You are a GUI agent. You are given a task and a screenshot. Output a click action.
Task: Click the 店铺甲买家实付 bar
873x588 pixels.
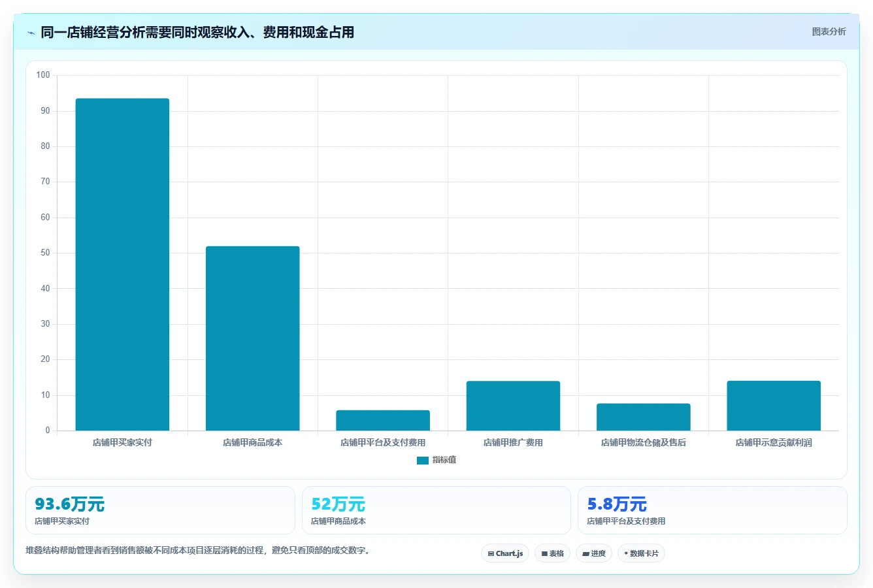click(122, 265)
